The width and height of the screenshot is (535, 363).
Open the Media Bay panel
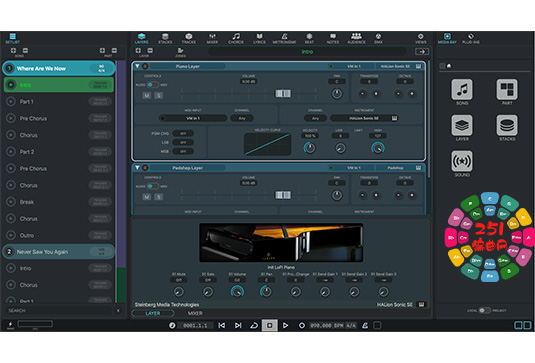(447, 38)
